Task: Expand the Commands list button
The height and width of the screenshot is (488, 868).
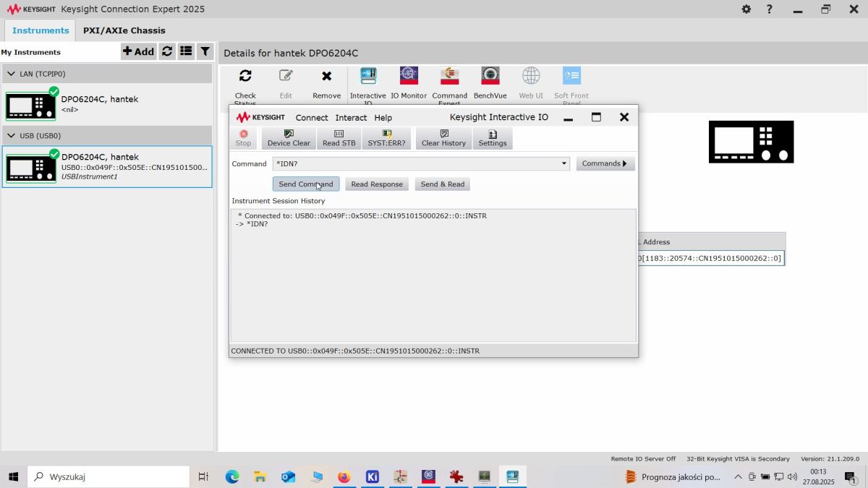Action: pyautogui.click(x=605, y=164)
